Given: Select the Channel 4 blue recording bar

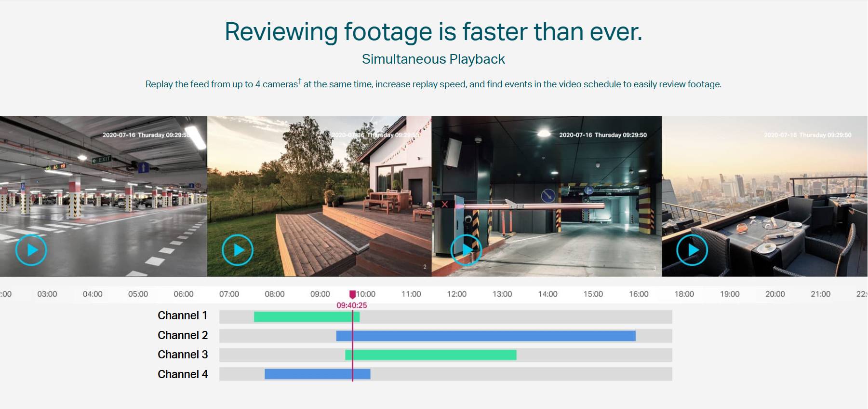Looking at the screenshot, I should [313, 374].
